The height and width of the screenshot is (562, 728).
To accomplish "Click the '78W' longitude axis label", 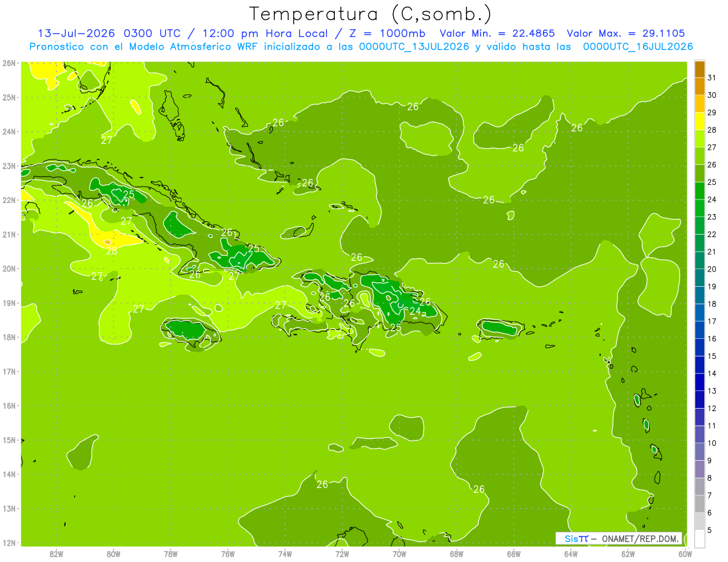I will pyautogui.click(x=170, y=553).
